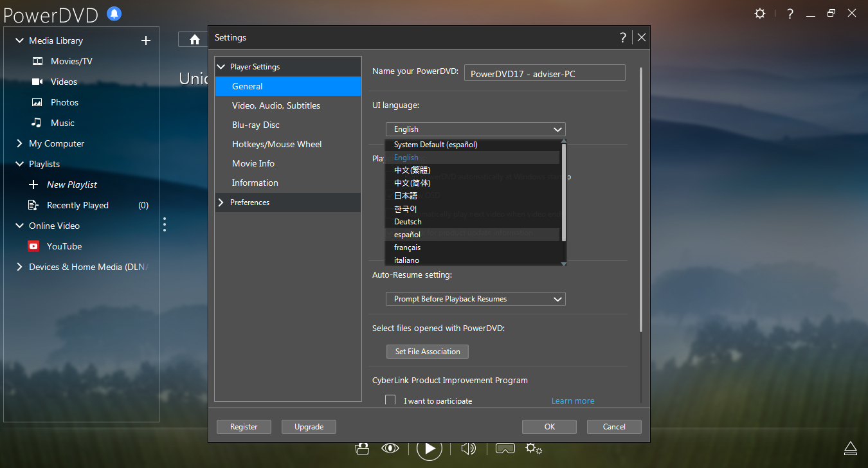Click the Upgrade button
The image size is (868, 468).
tap(309, 427)
